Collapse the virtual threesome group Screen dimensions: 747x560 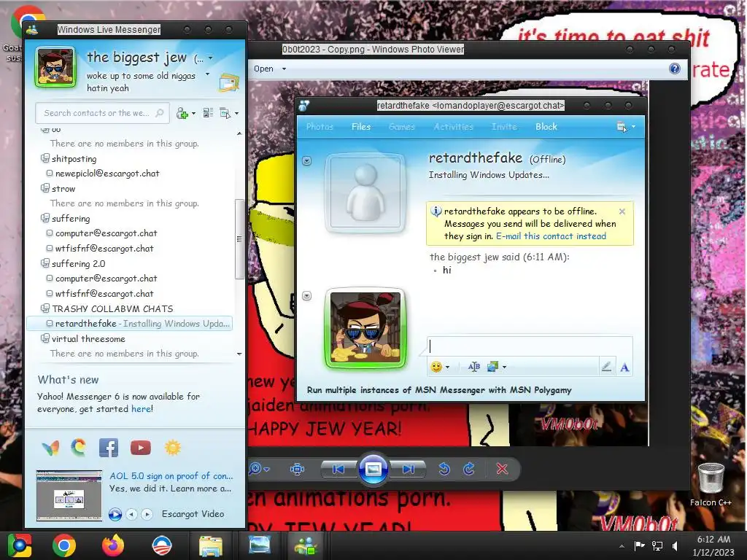(44, 338)
